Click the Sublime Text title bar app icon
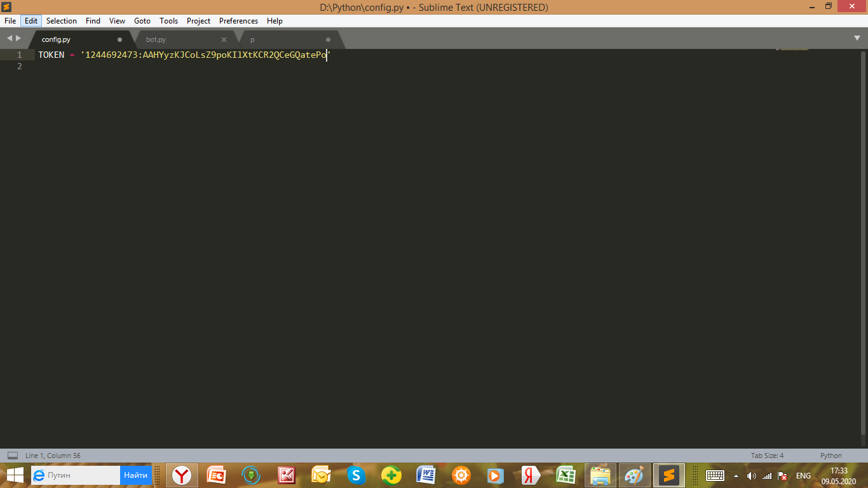 7,7
